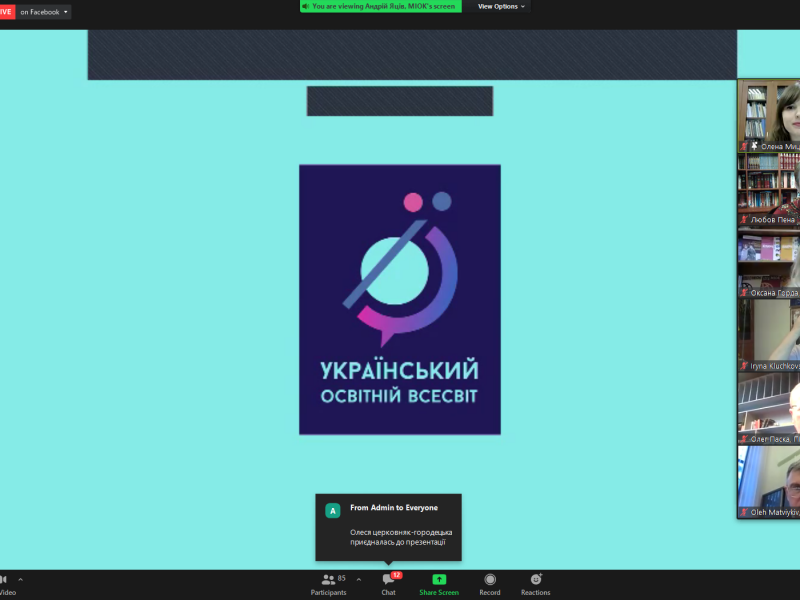The image size is (800, 600).
Task: Select Олена's video thumbnail
Action: pyautogui.click(x=769, y=115)
